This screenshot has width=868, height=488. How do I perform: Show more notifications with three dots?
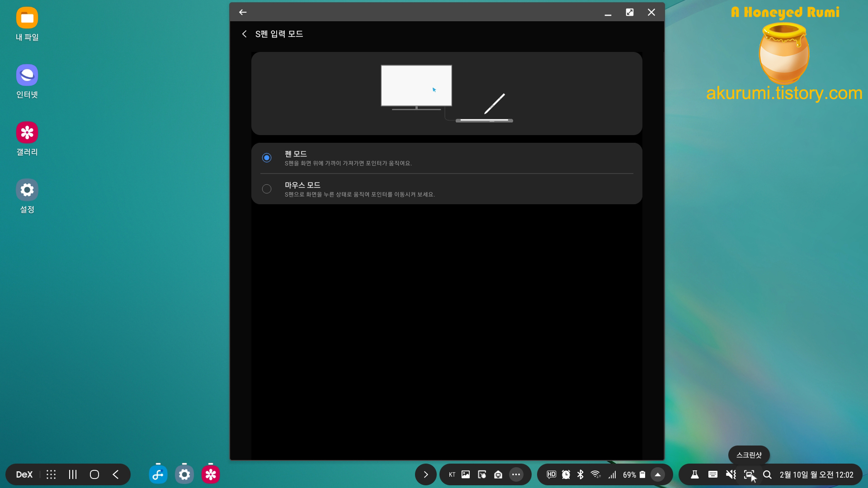[x=516, y=474]
